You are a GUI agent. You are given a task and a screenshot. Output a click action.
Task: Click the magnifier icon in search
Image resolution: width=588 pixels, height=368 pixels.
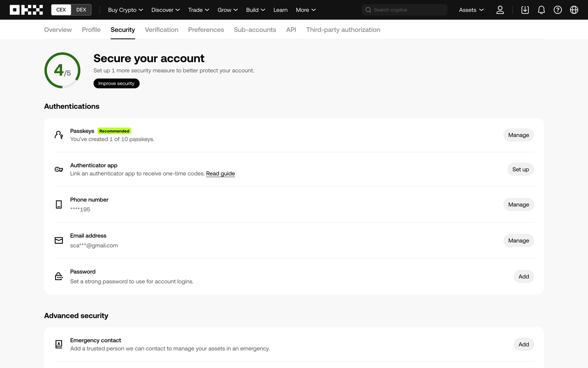coord(368,10)
